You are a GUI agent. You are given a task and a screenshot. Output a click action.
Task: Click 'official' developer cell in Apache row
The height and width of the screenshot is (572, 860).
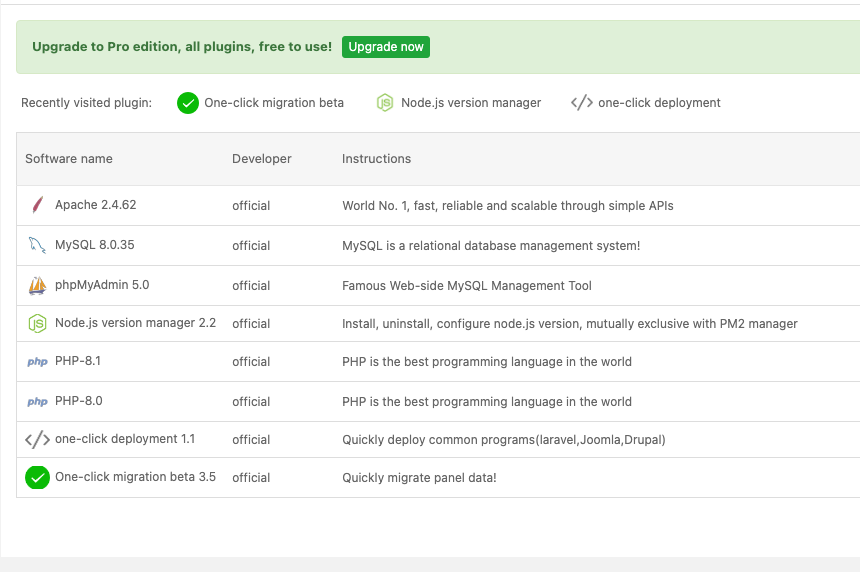point(251,206)
